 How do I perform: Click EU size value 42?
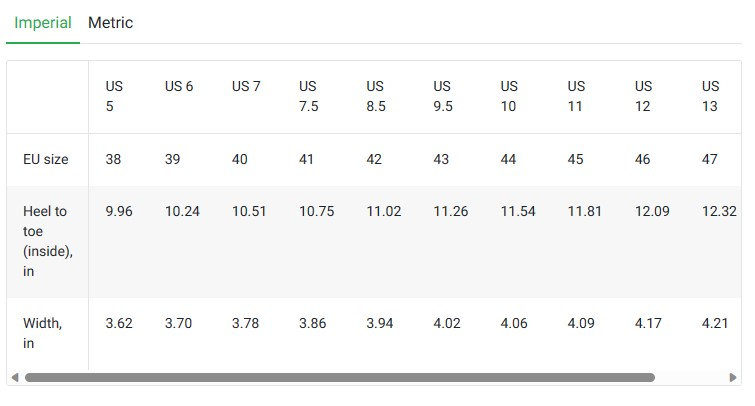pos(374,159)
